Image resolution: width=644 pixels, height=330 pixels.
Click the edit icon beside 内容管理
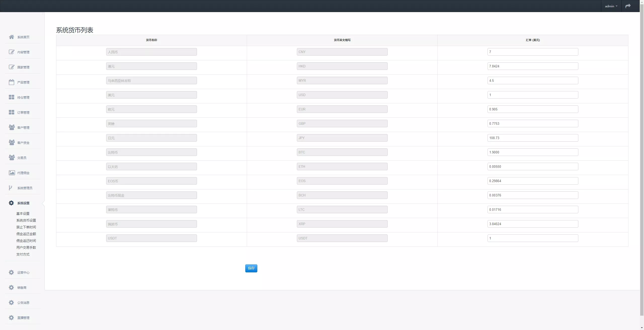tap(11, 52)
